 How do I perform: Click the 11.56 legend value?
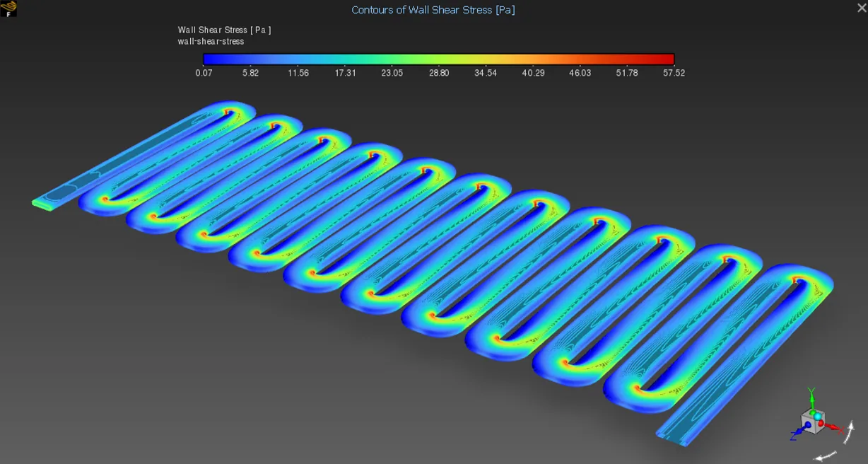click(x=298, y=73)
